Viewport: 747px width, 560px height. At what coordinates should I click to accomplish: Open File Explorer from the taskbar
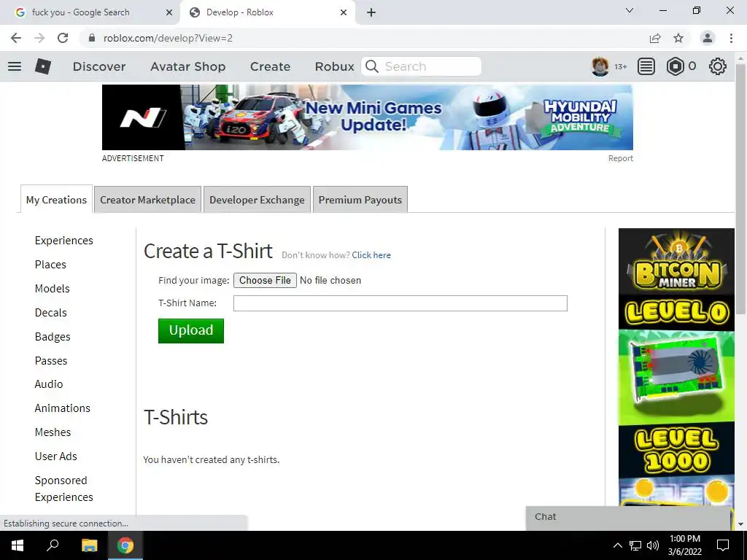[89, 545]
